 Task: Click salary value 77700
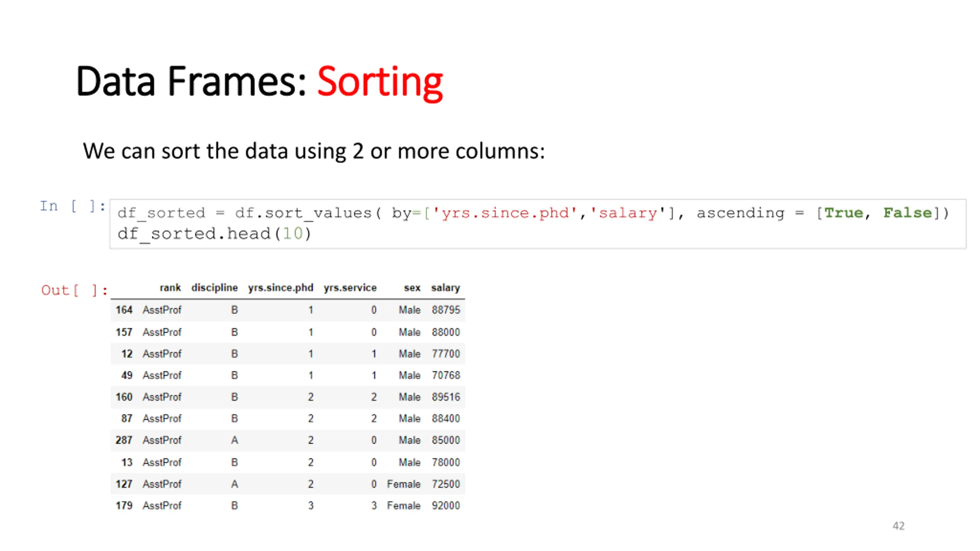(446, 354)
